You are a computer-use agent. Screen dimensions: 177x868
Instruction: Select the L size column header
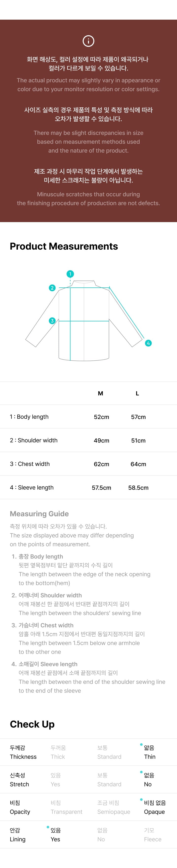[x=137, y=393]
